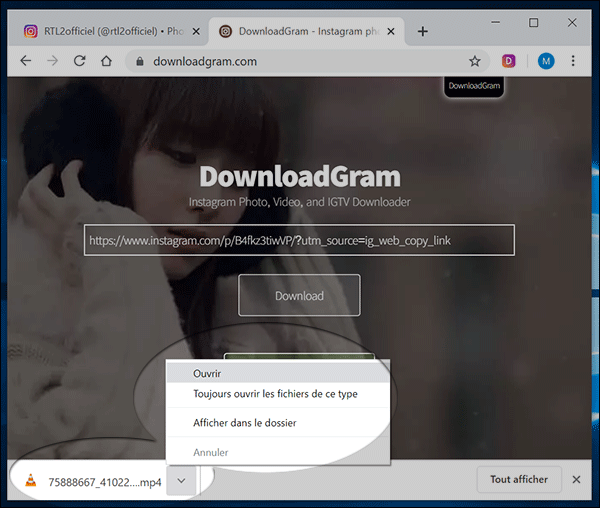Viewport: 600px width, 508px height.
Task: Expand the downloaded file options arrow
Action: (x=181, y=480)
